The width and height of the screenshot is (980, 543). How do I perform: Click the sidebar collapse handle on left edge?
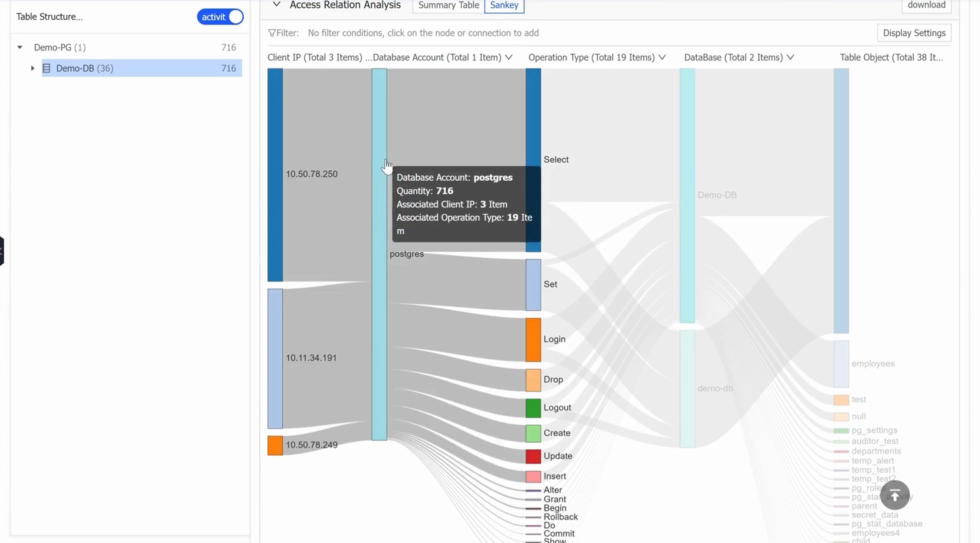point(1,251)
